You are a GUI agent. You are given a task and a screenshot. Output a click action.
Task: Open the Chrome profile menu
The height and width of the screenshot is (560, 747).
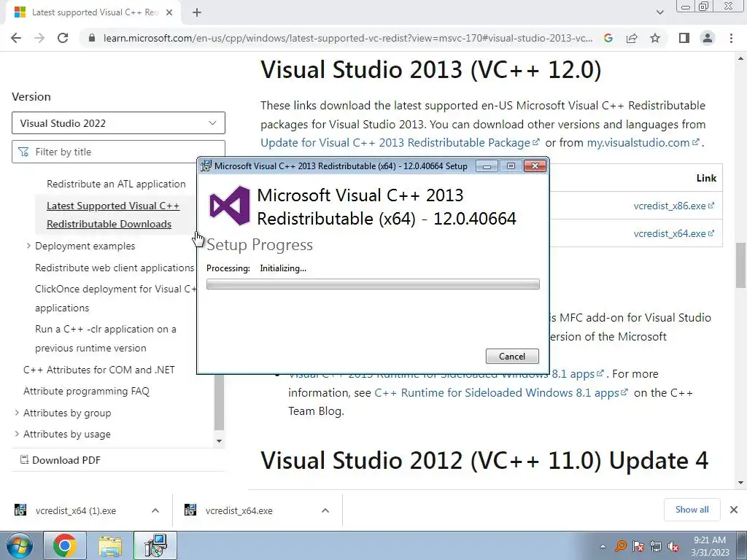tap(708, 38)
